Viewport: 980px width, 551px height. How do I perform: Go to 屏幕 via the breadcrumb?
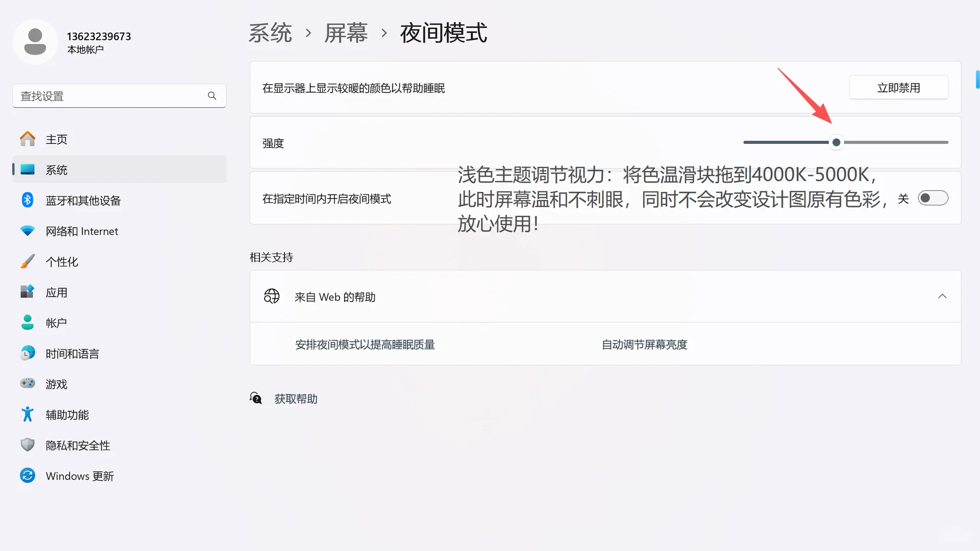click(x=346, y=33)
